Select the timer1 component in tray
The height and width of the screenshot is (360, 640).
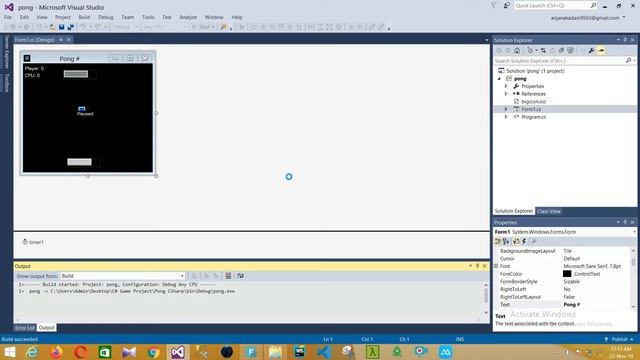point(33,242)
